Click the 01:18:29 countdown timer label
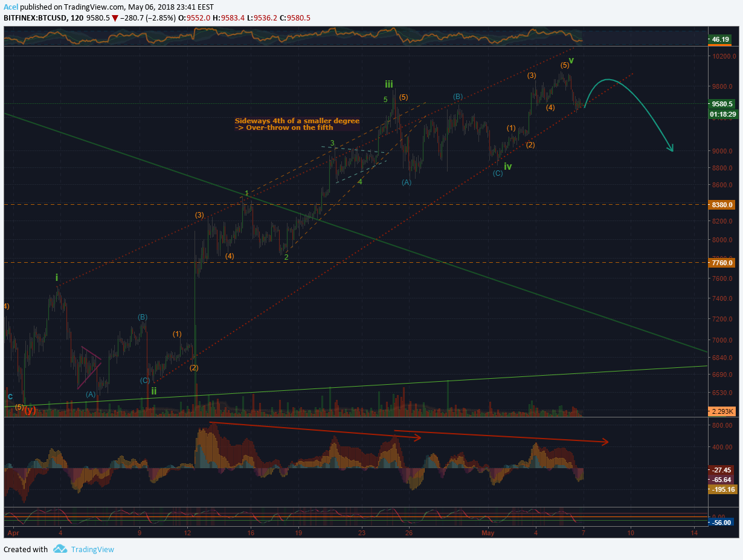This screenshot has height=560, width=743. pos(722,113)
